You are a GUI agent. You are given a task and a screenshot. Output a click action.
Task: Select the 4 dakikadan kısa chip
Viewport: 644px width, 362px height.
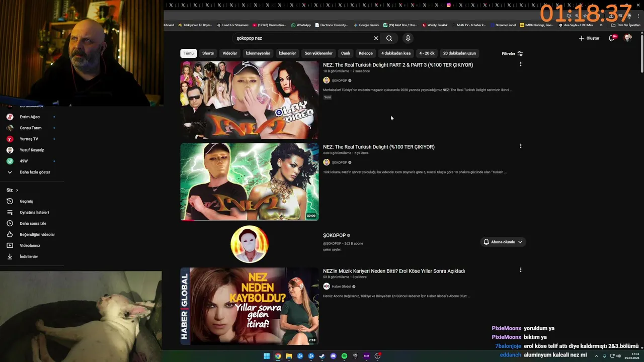point(396,53)
